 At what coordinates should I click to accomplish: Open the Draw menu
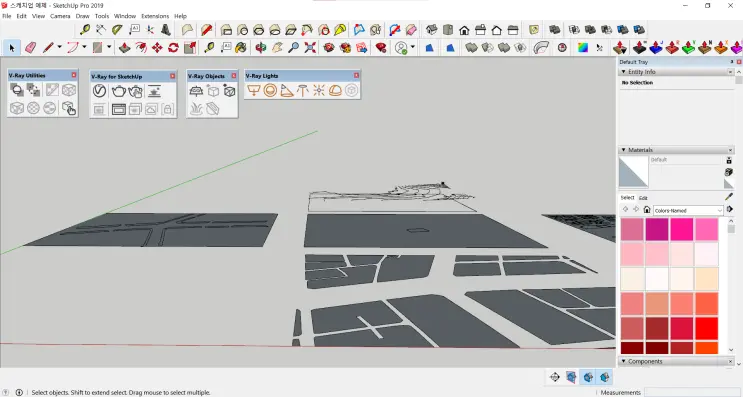(82, 16)
